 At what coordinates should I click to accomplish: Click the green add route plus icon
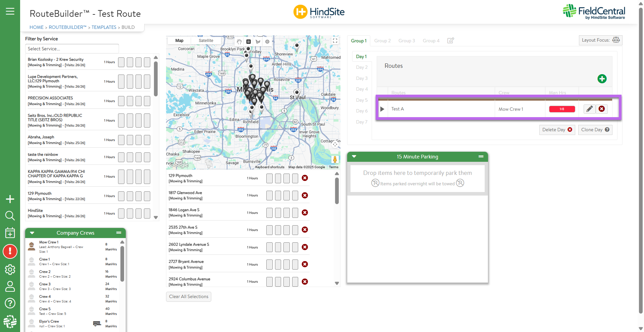pos(602,79)
